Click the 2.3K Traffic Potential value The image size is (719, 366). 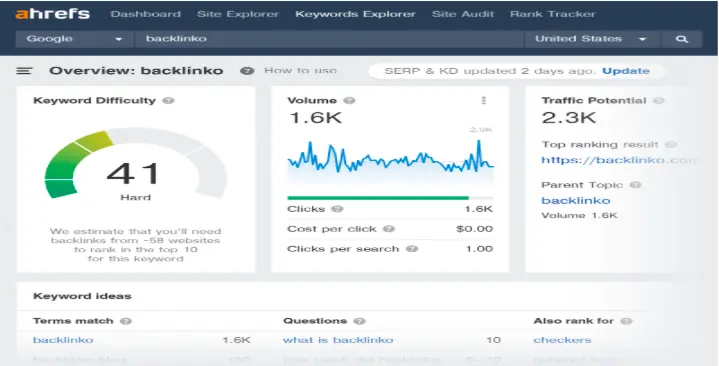[569, 118]
